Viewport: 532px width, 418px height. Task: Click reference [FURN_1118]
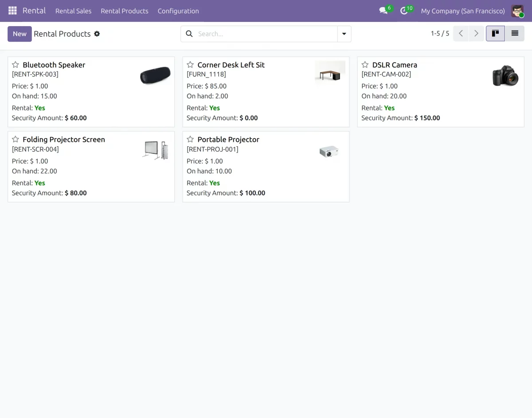206,74
